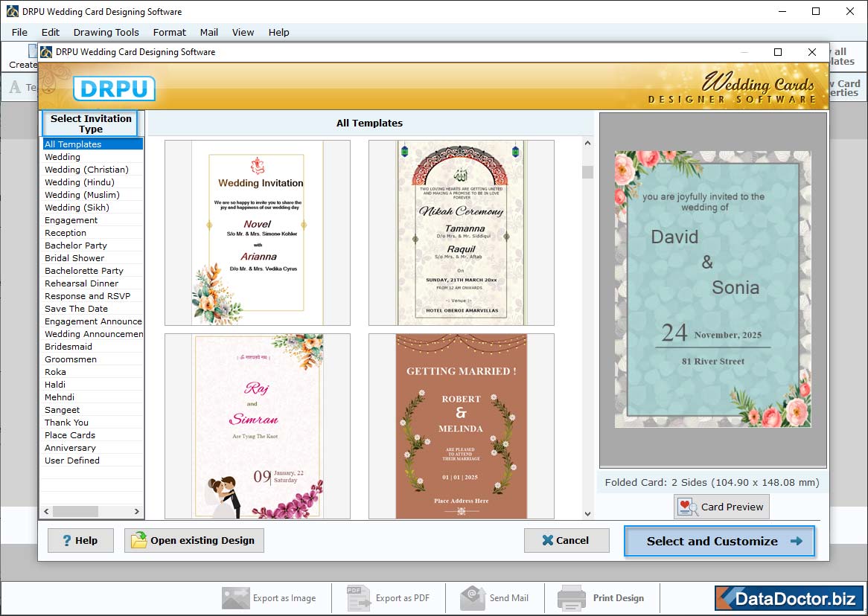Viewport: 868px width, 616px height.
Task: Click the Export as PDF icon
Action: (358, 597)
